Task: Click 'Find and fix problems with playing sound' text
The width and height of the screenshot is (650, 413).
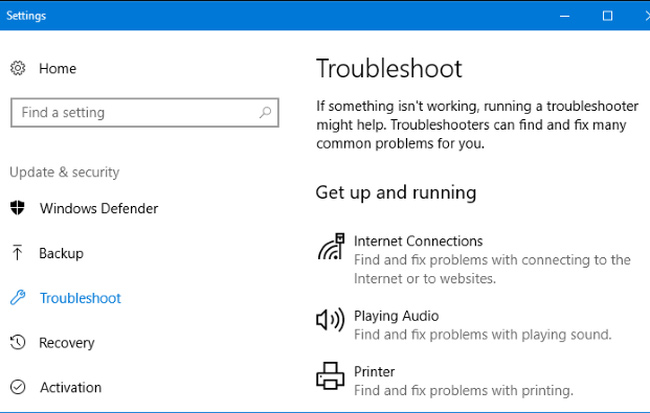Action: coord(483,335)
